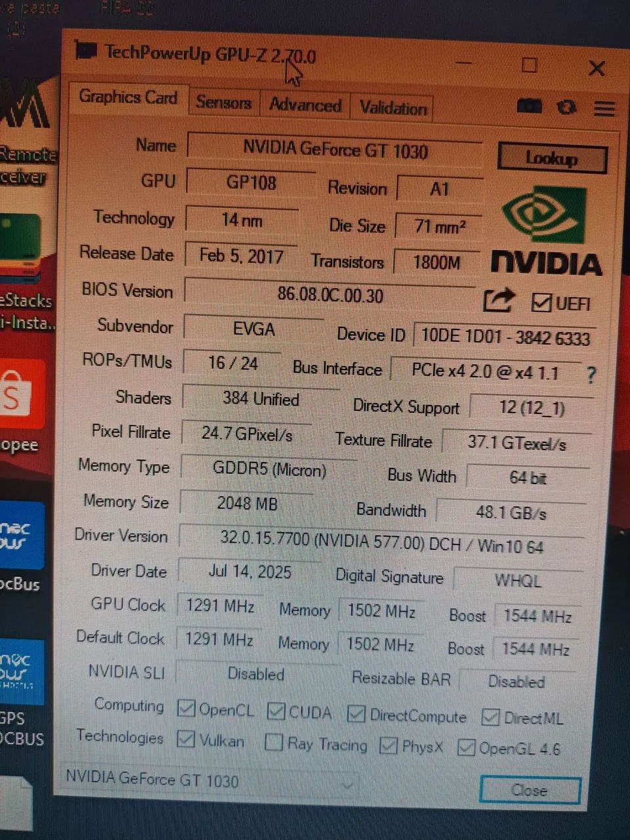Click the DirectX Support value 12 (12_1)
The width and height of the screenshot is (630, 840).
pos(532,408)
